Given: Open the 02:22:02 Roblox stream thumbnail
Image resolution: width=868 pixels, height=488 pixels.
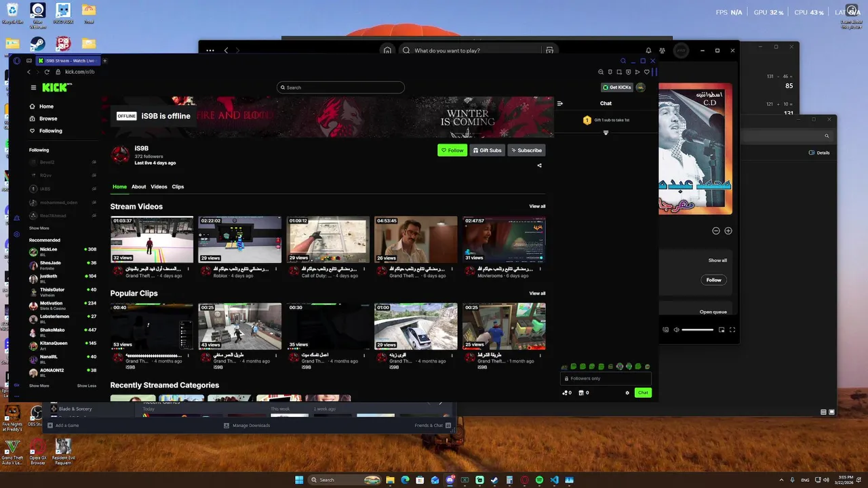Looking at the screenshot, I should (239, 239).
